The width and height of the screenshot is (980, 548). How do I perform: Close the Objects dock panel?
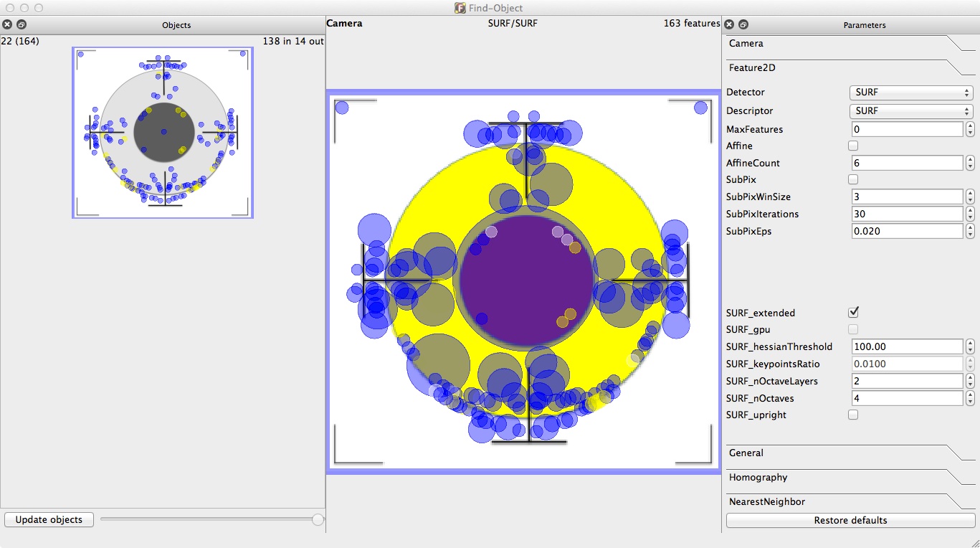7,24
